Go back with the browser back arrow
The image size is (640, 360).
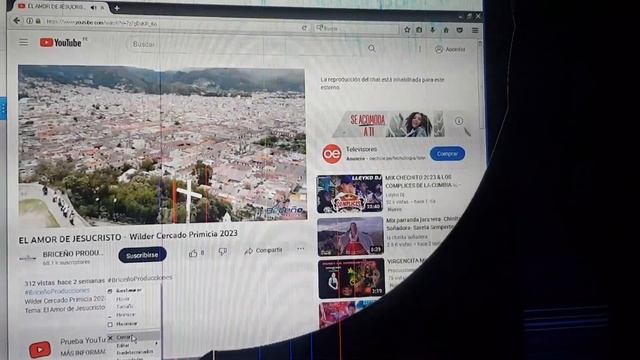[16, 20]
